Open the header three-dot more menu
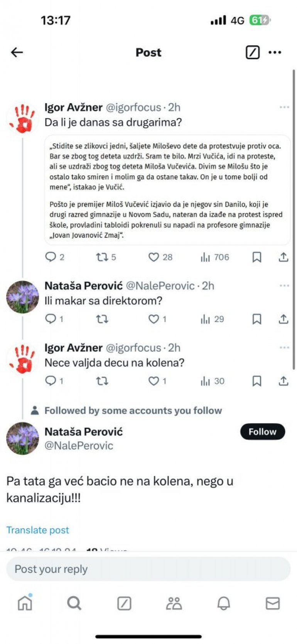The height and width of the screenshot is (644, 297). tap(275, 52)
